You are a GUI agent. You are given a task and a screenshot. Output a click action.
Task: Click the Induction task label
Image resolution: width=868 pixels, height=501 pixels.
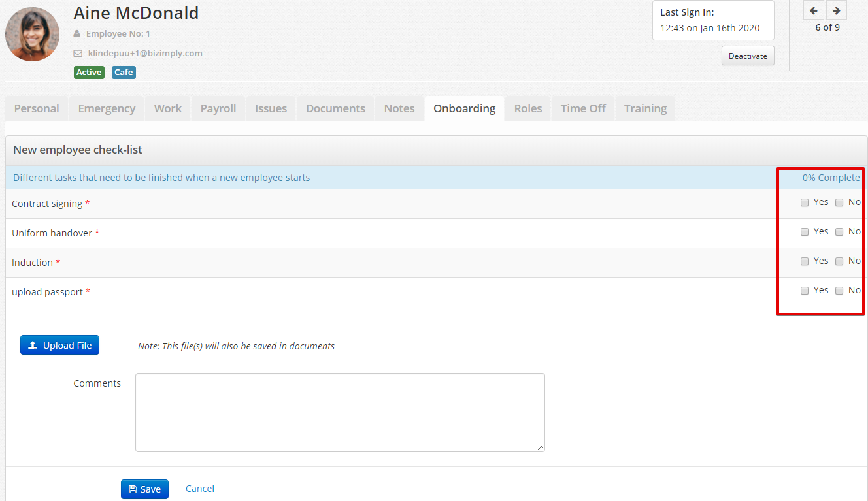coord(32,263)
